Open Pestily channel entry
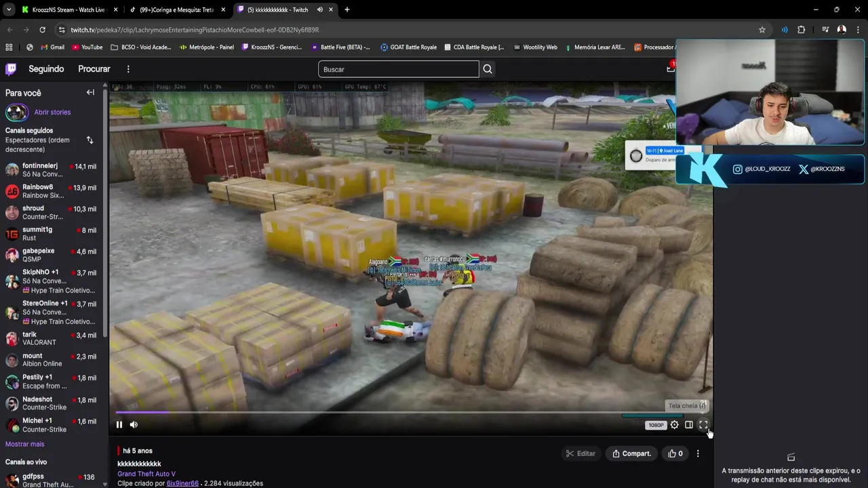 (52, 382)
